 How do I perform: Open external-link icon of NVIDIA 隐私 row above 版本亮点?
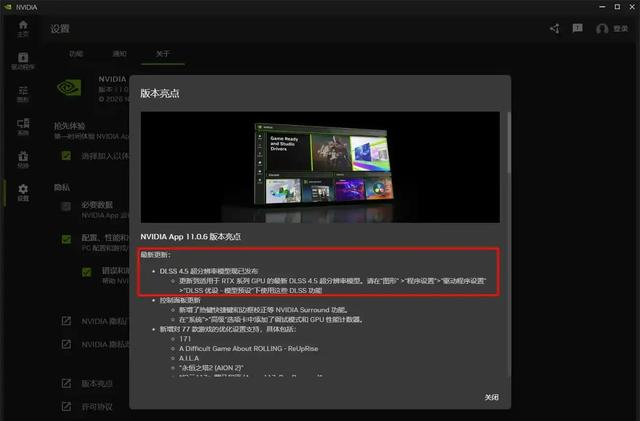[66, 344]
